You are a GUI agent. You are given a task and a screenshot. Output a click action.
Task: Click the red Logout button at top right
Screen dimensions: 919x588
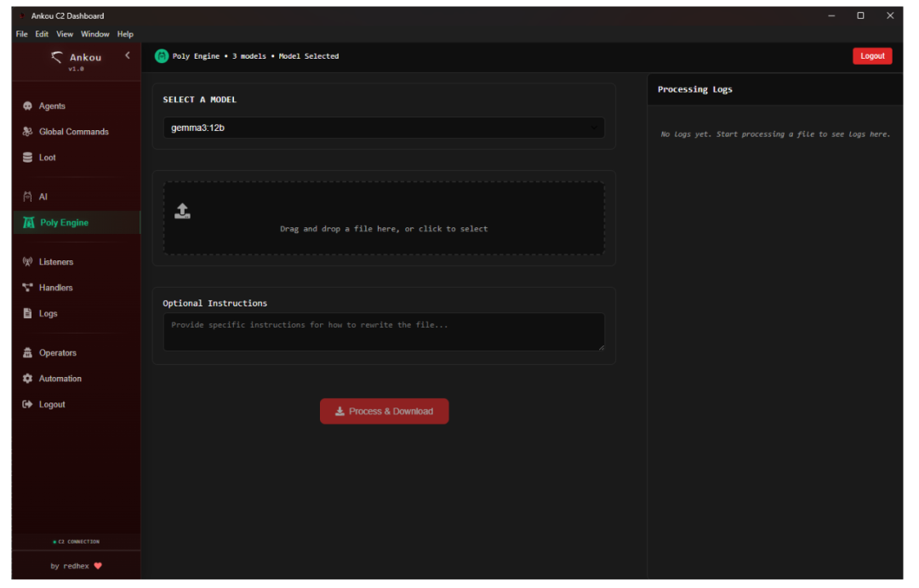872,56
